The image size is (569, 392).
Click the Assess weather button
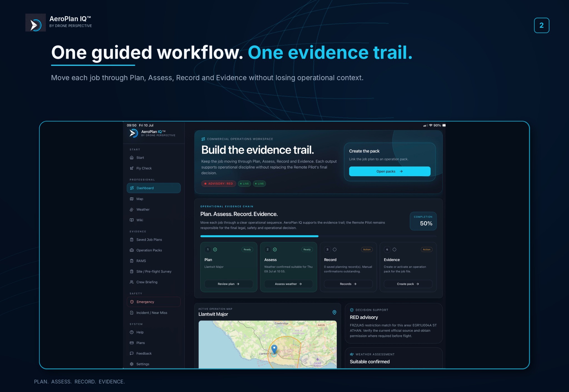[x=288, y=284]
